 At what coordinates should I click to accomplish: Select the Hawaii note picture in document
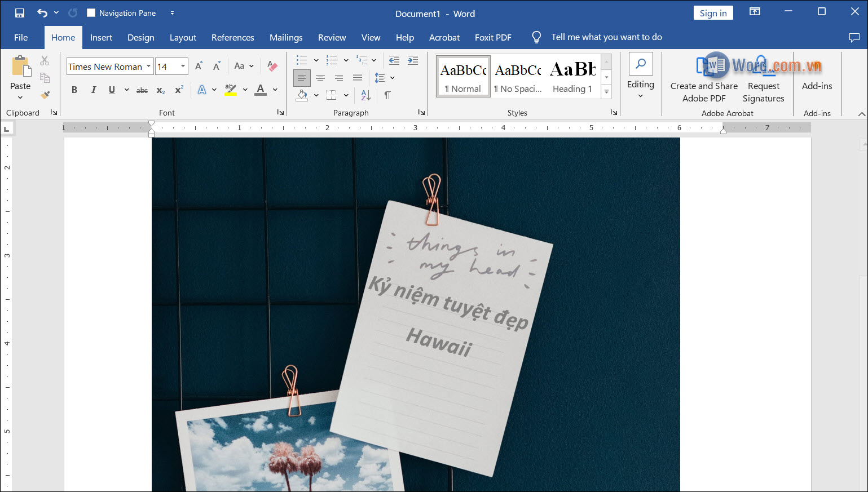click(416, 314)
